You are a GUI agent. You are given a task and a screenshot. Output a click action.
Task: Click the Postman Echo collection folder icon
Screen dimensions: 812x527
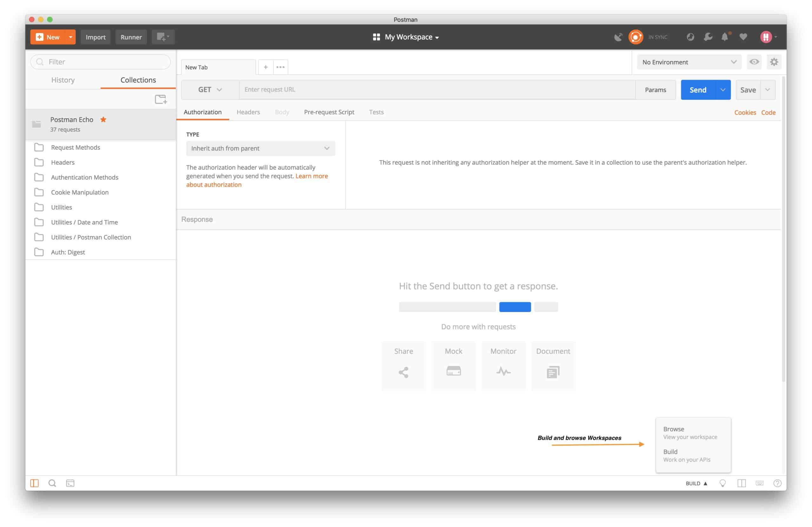(36, 124)
